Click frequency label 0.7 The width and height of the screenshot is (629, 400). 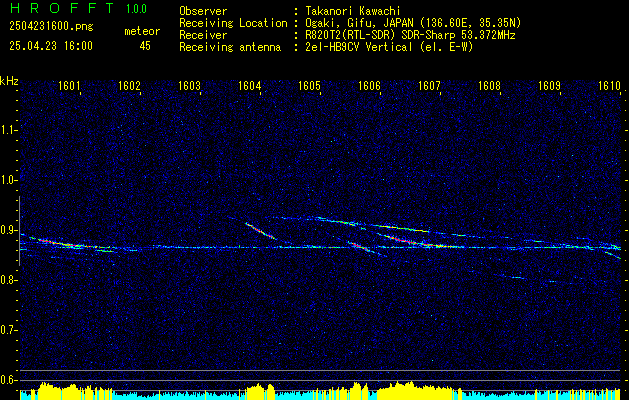tap(8, 330)
